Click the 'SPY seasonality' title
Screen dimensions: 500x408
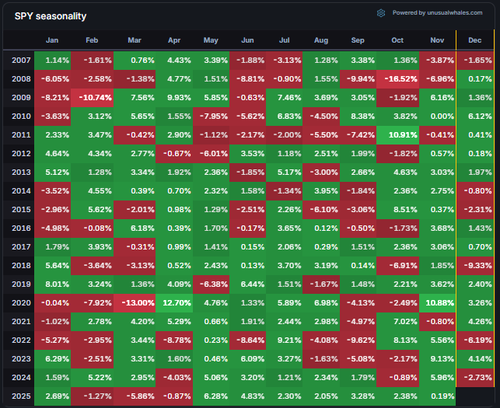point(50,16)
